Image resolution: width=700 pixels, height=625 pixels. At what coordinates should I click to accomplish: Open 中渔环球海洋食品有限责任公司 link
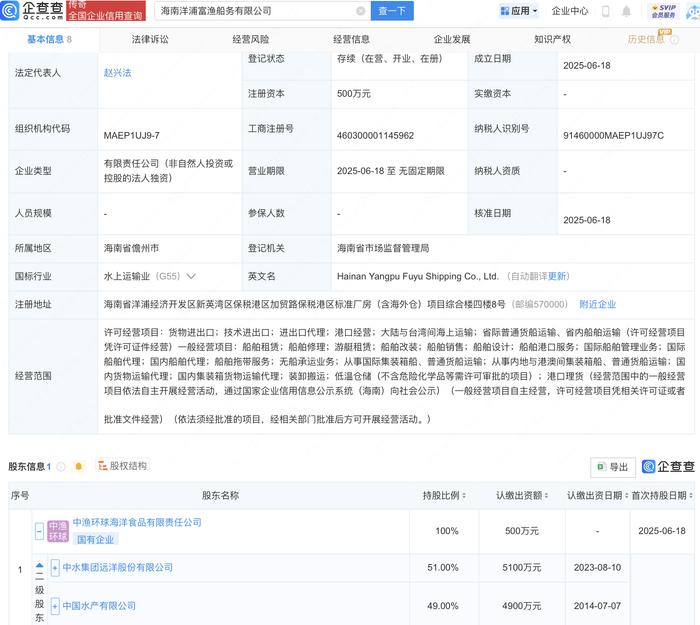point(137,522)
